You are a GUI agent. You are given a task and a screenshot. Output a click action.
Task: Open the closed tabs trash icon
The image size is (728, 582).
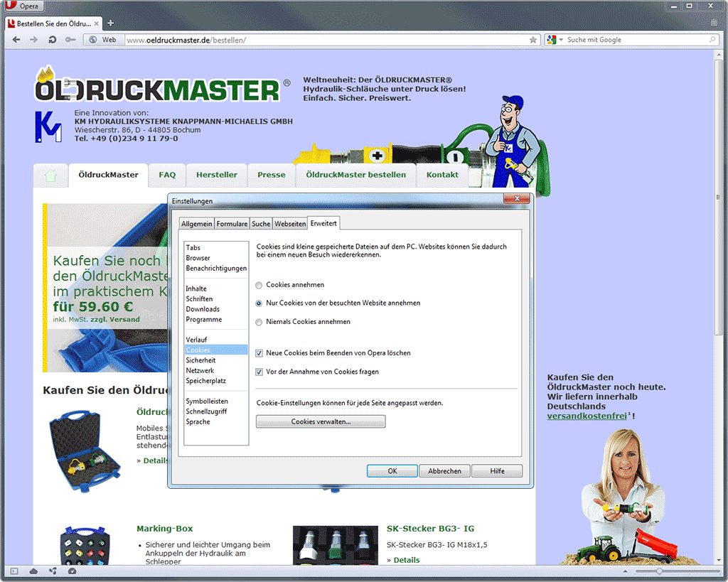tap(714, 23)
